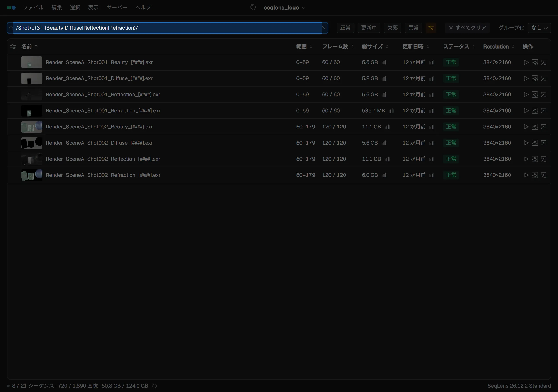Viewport: 558px width, 392px height.
Task: Open image viewer for Shot002_Reflection row
Action: [x=535, y=159]
